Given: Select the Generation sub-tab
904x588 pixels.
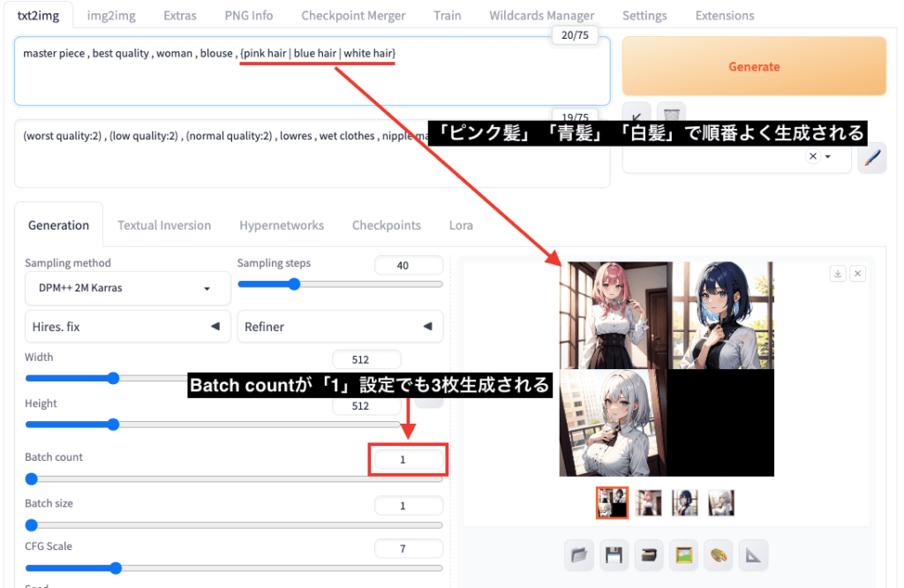Looking at the screenshot, I should point(58,225).
